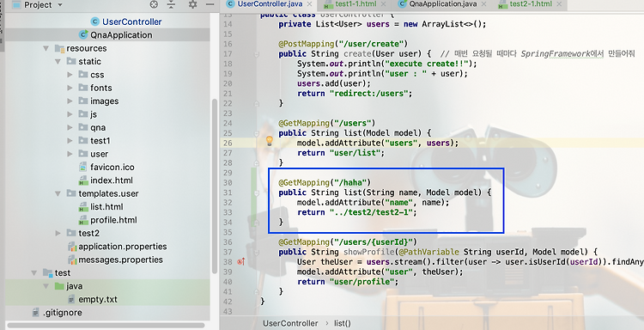Click the images folder icon
The height and width of the screenshot is (330, 644).
pos(83,101)
